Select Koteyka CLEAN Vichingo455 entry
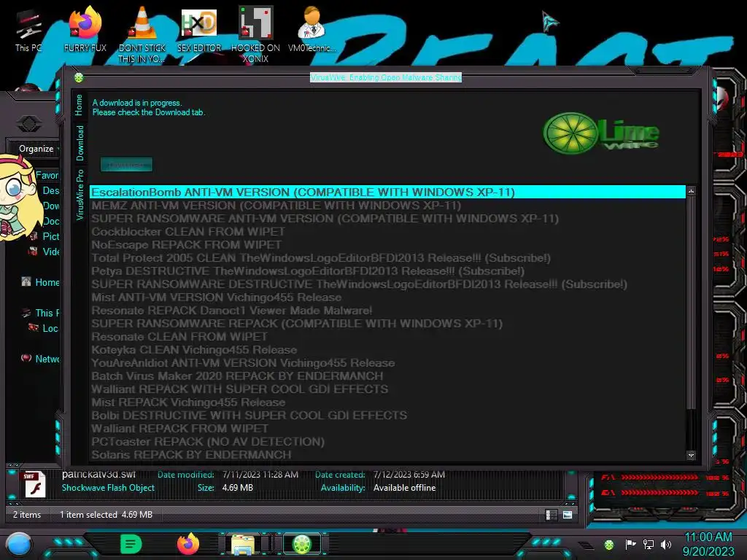Screen dimensions: 747x560 (x=387, y=350)
